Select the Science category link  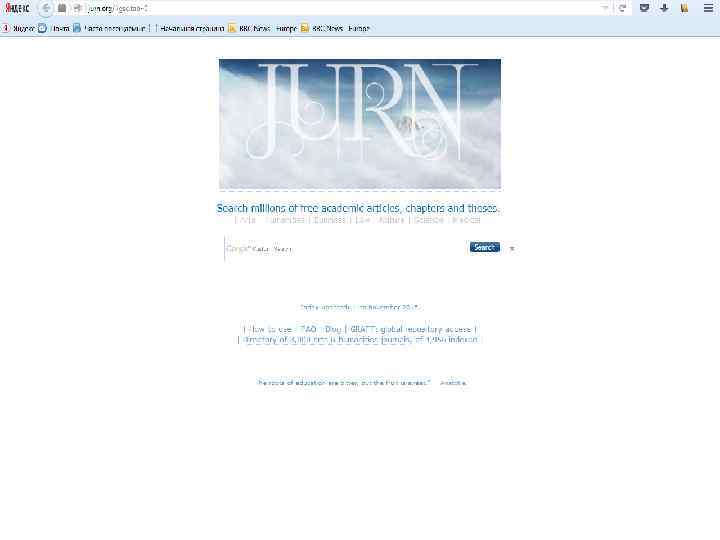pos(428,220)
